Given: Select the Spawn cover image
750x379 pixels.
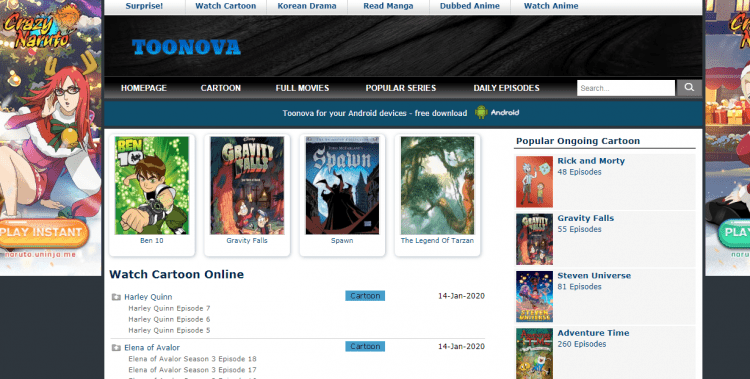Looking at the screenshot, I should pos(342,186).
